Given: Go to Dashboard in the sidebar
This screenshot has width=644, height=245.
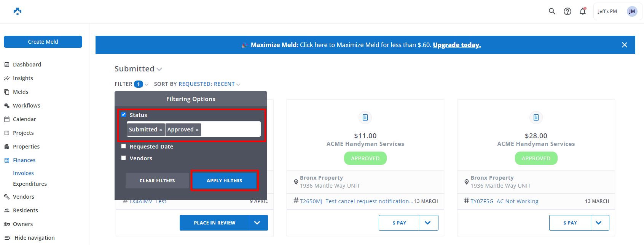Looking at the screenshot, I should pos(27,65).
